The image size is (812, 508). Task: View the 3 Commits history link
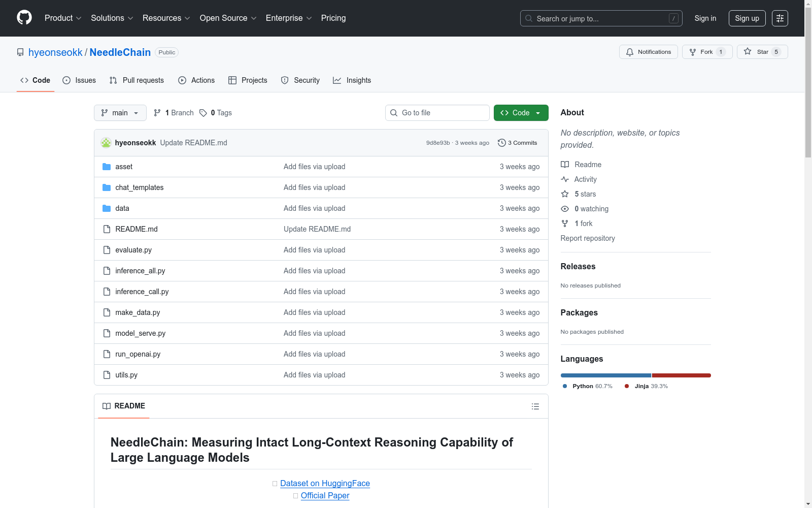click(x=518, y=143)
